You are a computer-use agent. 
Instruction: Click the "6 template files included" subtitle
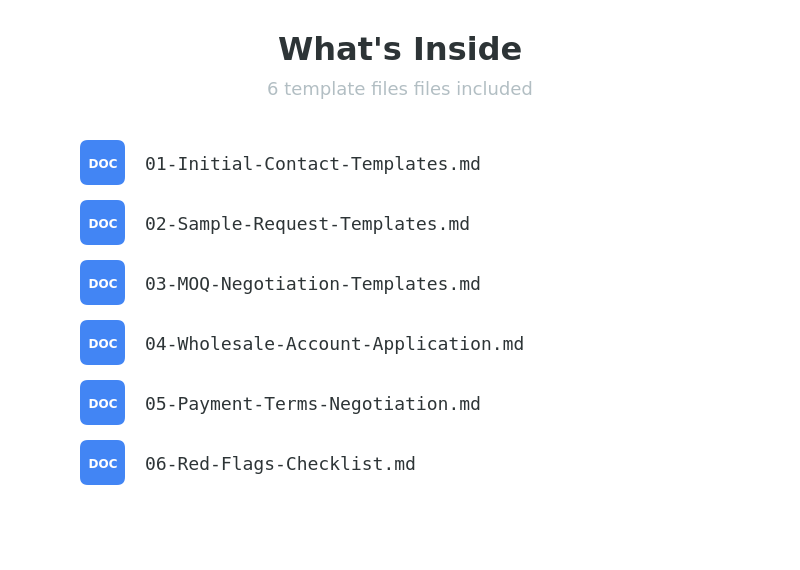pos(400,89)
